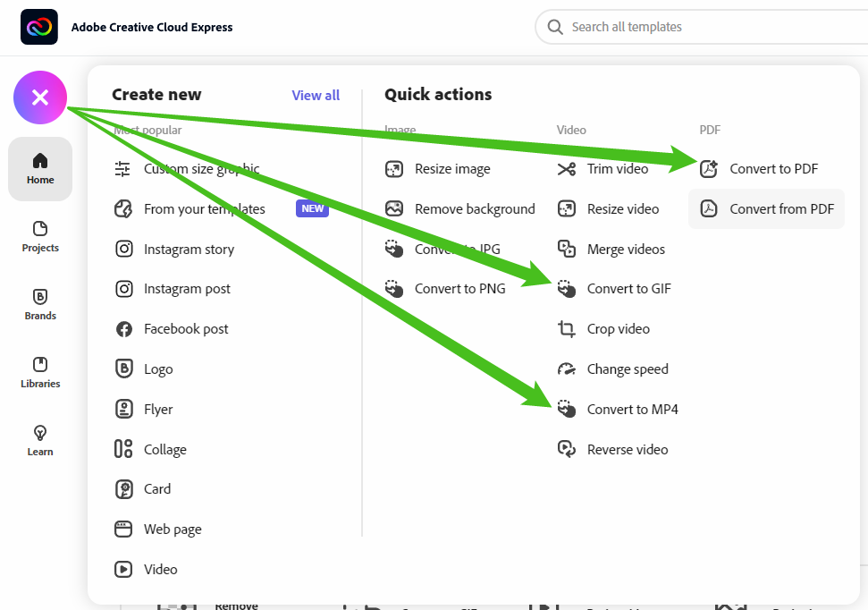
Task: Click the Change speed icon
Action: point(565,369)
